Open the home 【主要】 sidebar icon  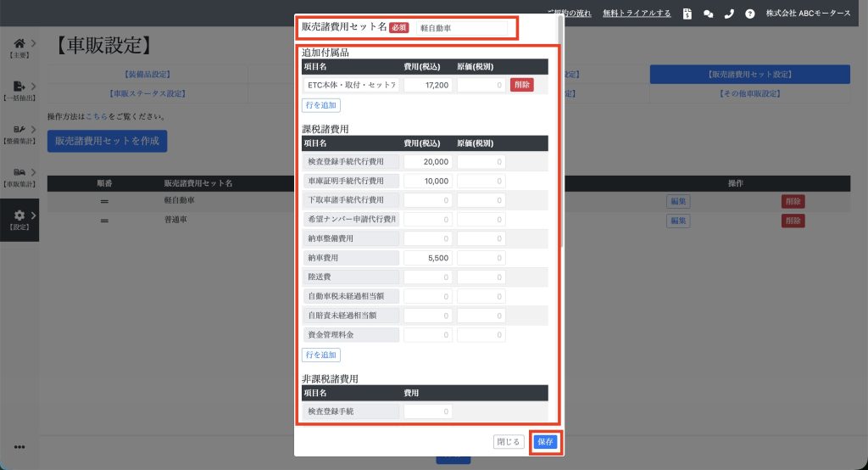pyautogui.click(x=19, y=43)
